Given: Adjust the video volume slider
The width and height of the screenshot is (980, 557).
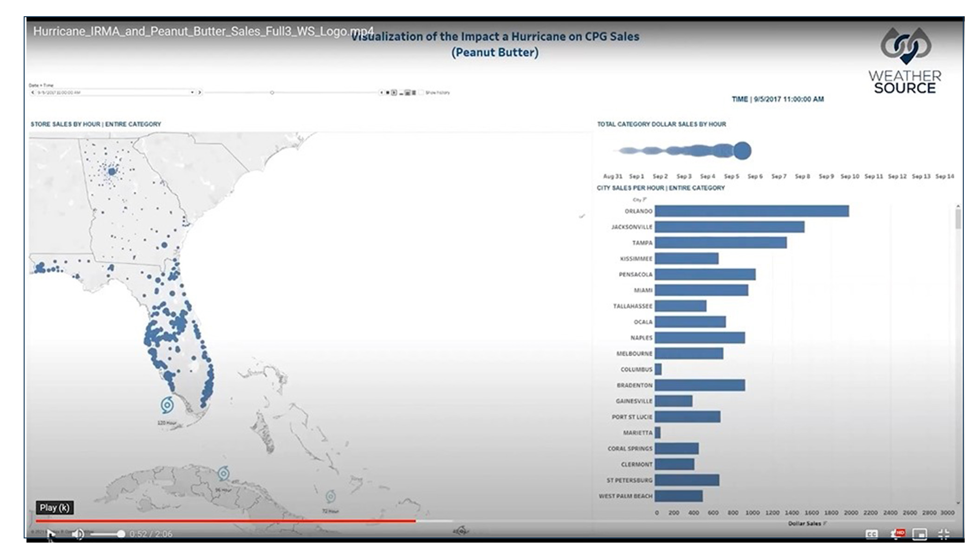Looking at the screenshot, I should (108, 534).
